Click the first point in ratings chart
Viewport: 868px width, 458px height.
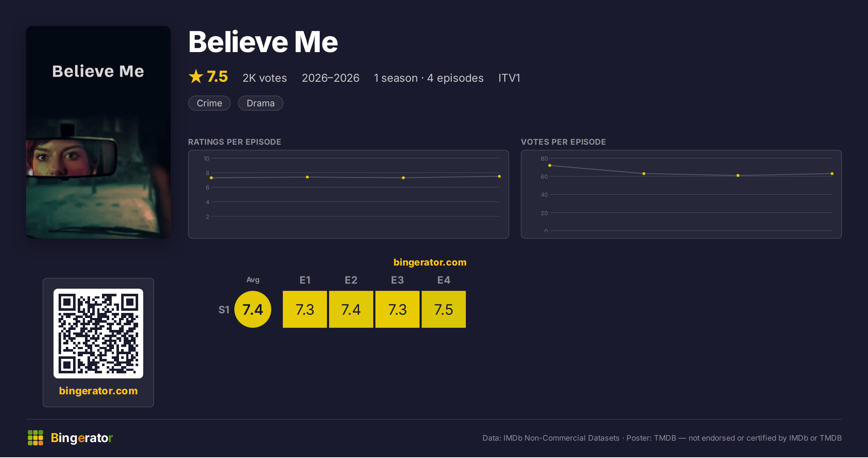point(211,178)
